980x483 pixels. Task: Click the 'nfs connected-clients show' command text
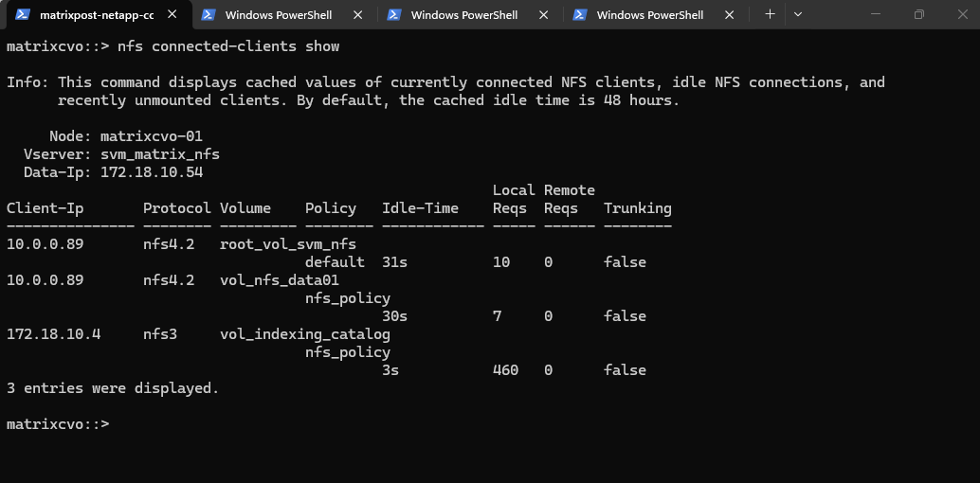click(x=227, y=46)
